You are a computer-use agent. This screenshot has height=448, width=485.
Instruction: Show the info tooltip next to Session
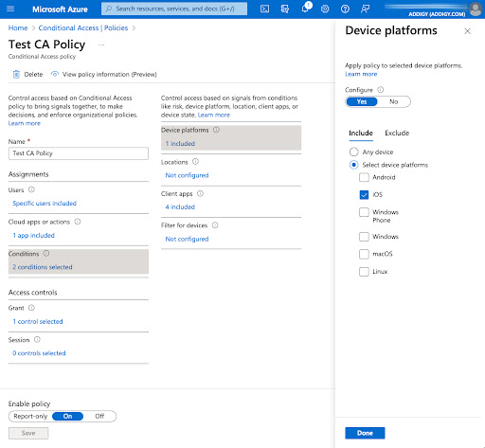click(x=37, y=340)
